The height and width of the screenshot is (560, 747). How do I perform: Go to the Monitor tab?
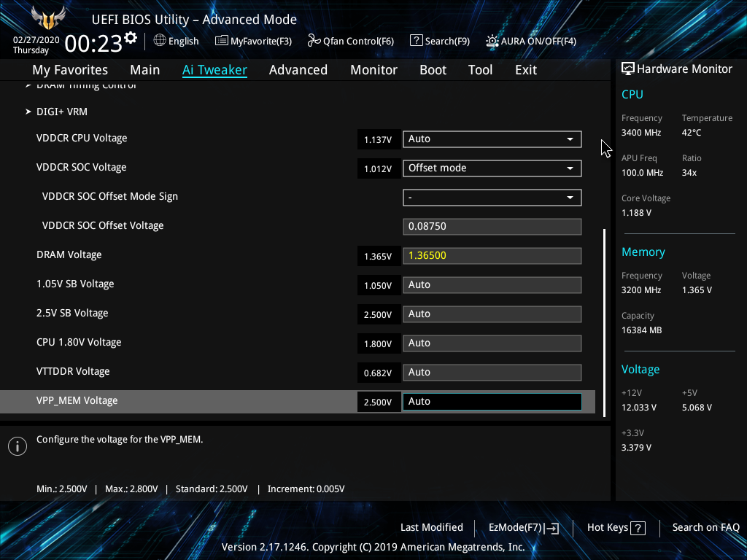(x=374, y=70)
